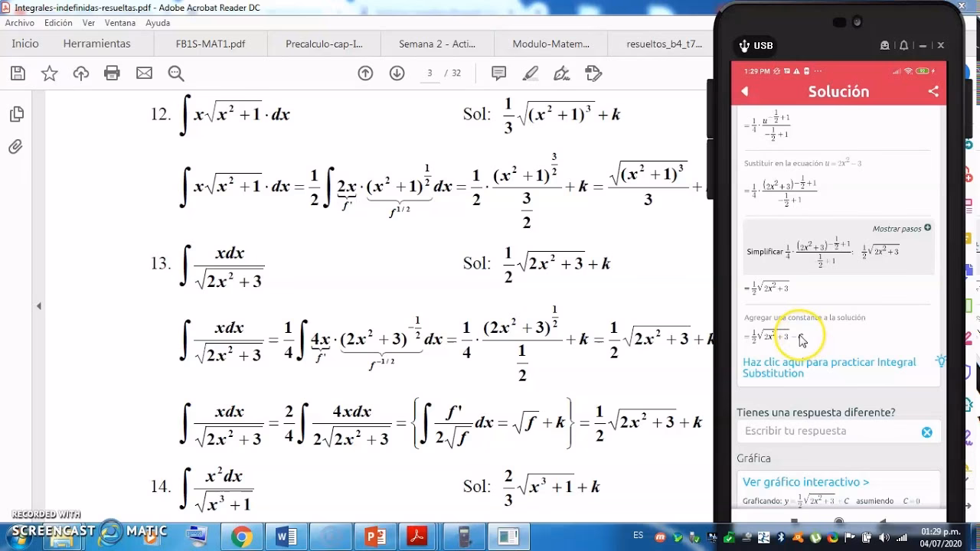
Task: Expand Mostrar pasos in solution
Action: [902, 229]
